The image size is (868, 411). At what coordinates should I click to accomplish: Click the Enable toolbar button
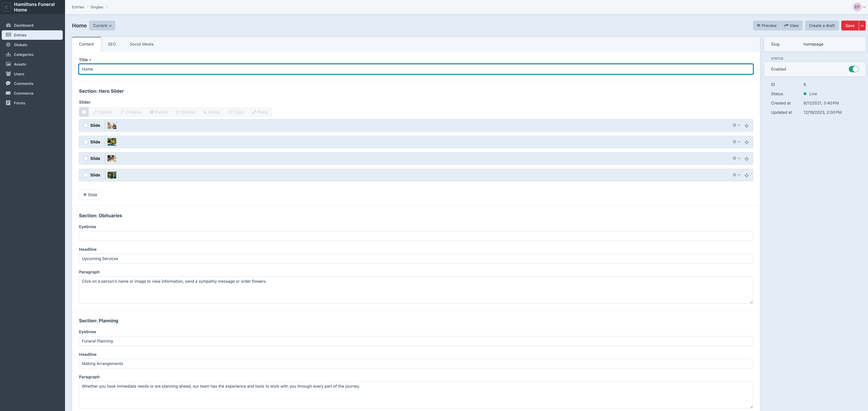159,112
